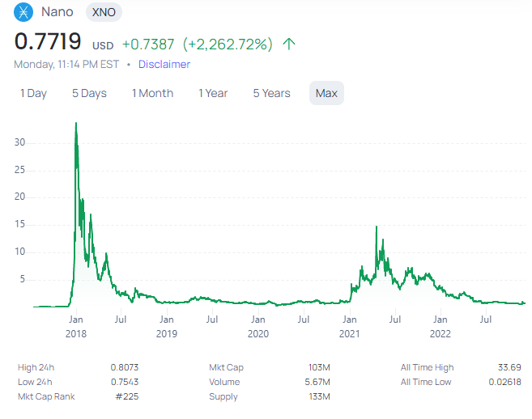
Task: Click the 2021 price spike on chart
Action: coord(377,226)
